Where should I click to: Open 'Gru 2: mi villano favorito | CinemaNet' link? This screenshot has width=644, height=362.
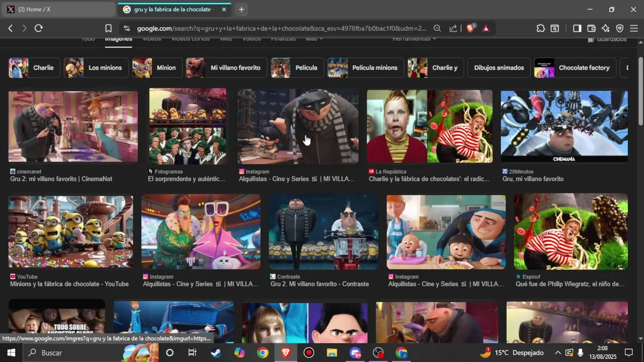[61, 179]
